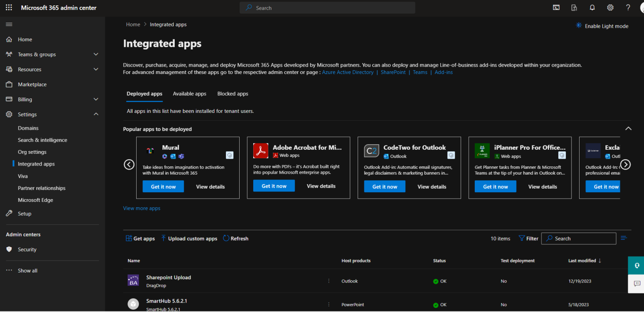Open settings gear icon in top bar
Viewport: 644px width, 312px height.
click(x=610, y=8)
